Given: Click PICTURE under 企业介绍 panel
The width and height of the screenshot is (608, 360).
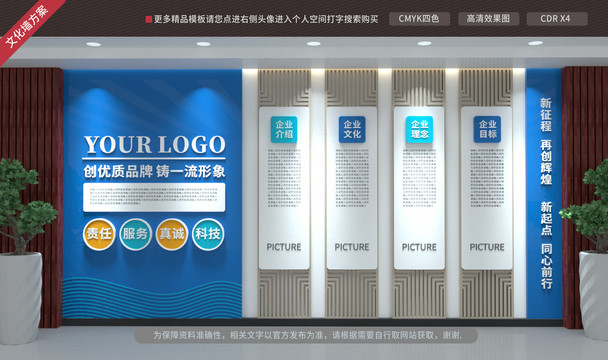Looking at the screenshot, I should coord(284,247).
